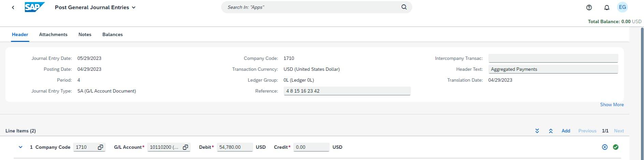The height and width of the screenshot is (160, 644).
Task: Collapse all line items
Action: [550, 131]
